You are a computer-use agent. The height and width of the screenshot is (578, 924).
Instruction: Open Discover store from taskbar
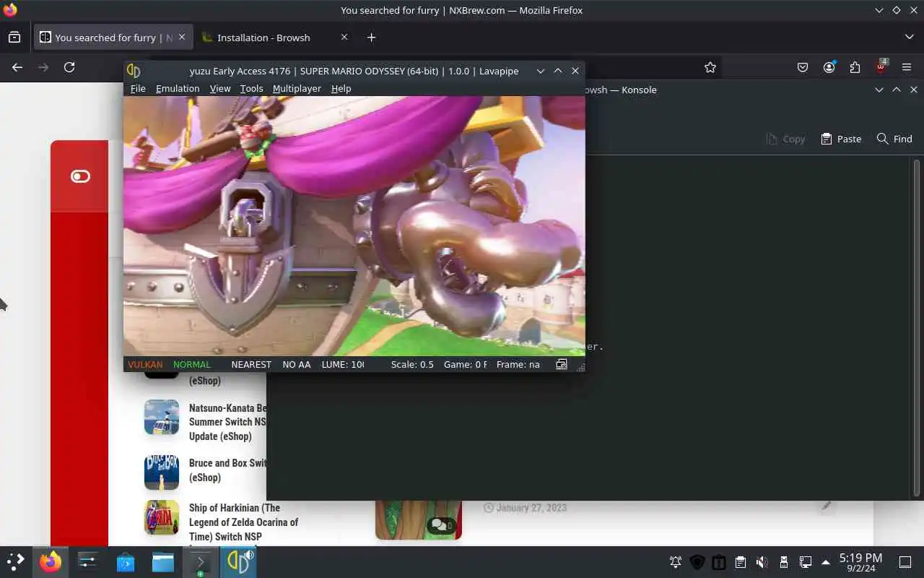[x=126, y=561]
